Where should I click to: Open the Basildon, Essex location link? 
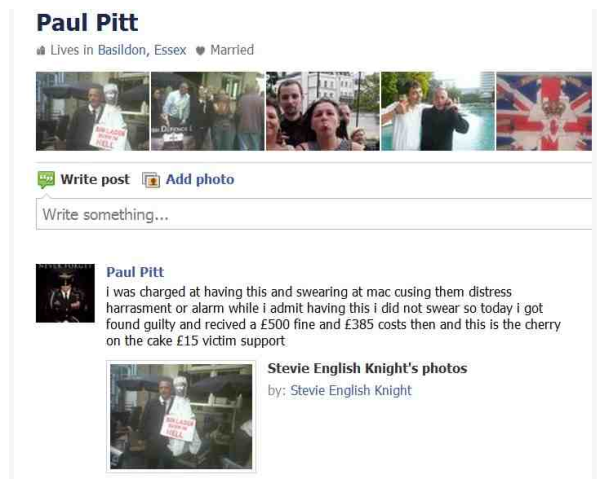click(142, 50)
